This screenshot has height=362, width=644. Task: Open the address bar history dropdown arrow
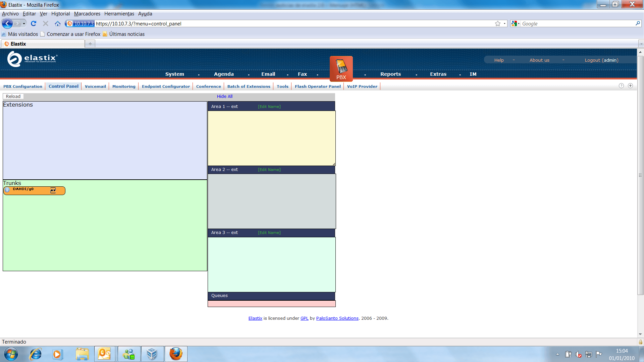click(504, 23)
